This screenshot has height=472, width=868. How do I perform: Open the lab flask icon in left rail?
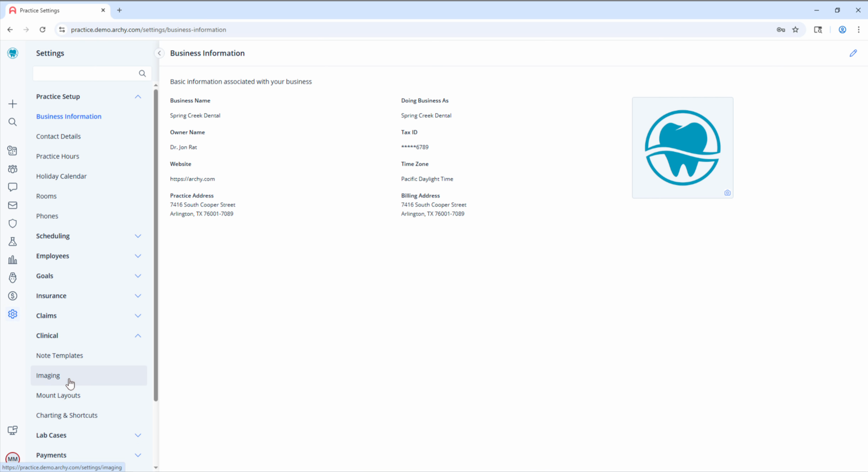click(13, 242)
